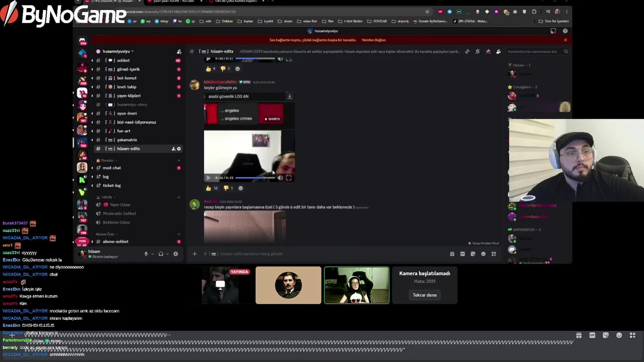Thumbs up reaction with 9 votes
Image resolution: width=644 pixels, height=362 pixels.
tap(210, 69)
